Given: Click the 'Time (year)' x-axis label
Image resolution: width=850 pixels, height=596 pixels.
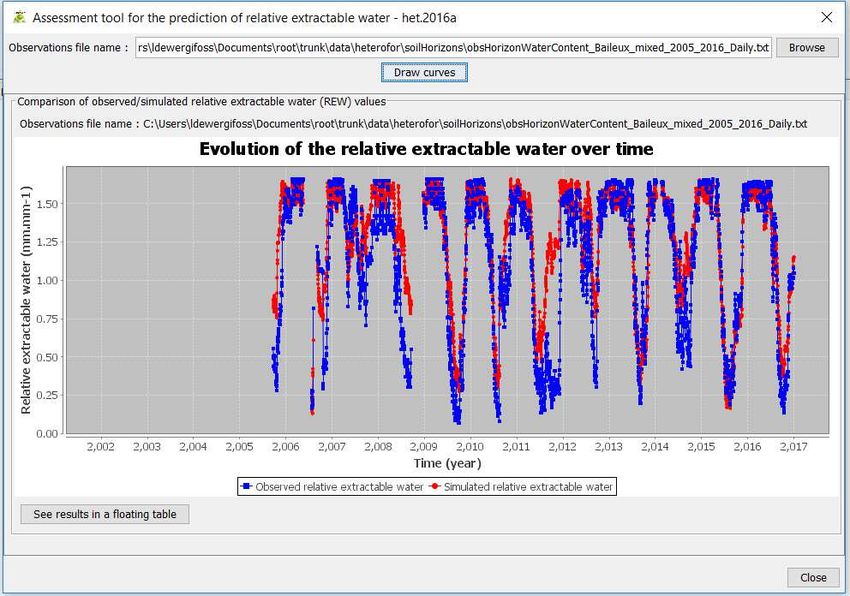Looking at the screenshot, I should (447, 463).
